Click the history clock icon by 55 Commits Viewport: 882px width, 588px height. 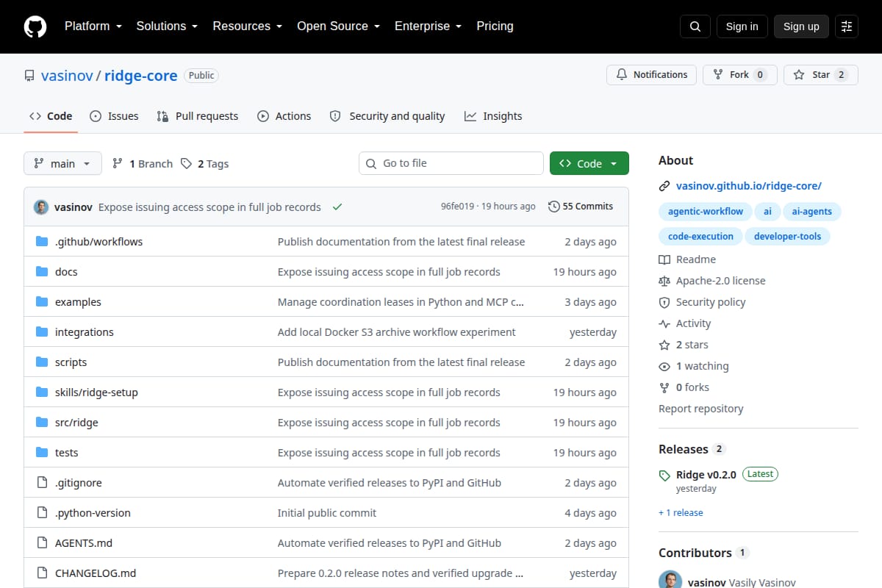pyautogui.click(x=554, y=207)
